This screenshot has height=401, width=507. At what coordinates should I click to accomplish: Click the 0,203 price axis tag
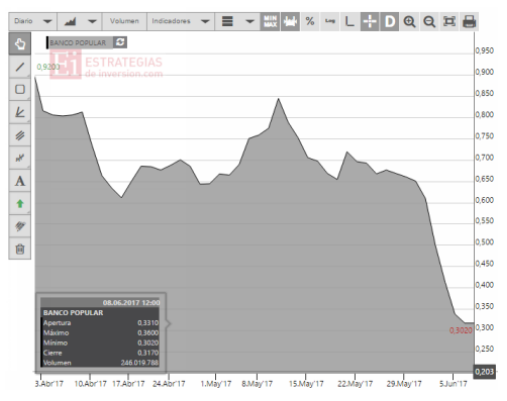tap(484, 372)
